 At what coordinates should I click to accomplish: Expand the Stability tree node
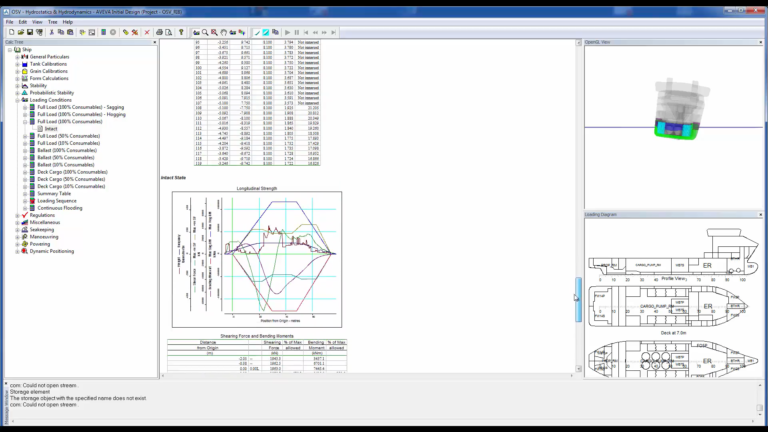[18, 86]
